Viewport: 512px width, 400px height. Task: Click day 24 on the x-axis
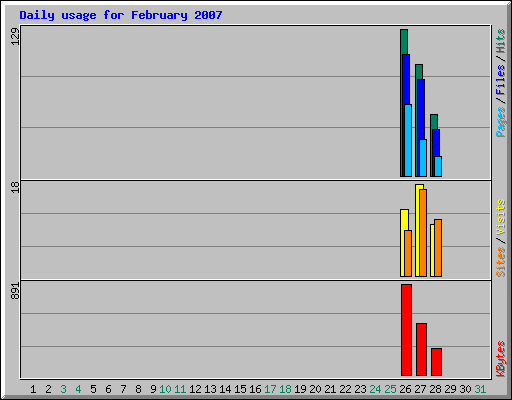(375, 389)
